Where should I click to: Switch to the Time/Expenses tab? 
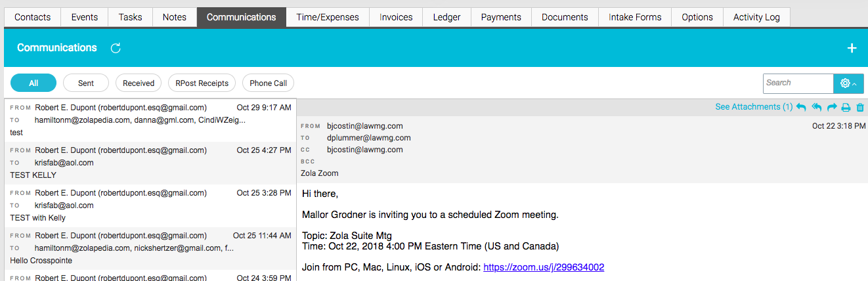[328, 17]
